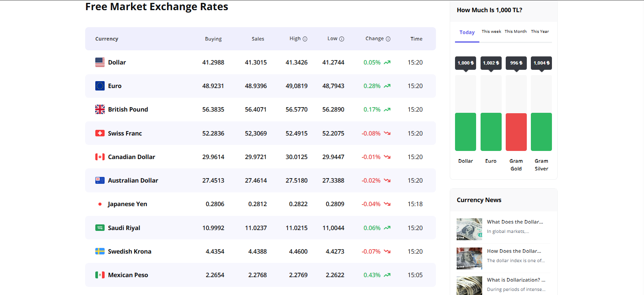This screenshot has width=644, height=295.
Task: Open the 'What is Dollarization?' news article
Action: 516,280
